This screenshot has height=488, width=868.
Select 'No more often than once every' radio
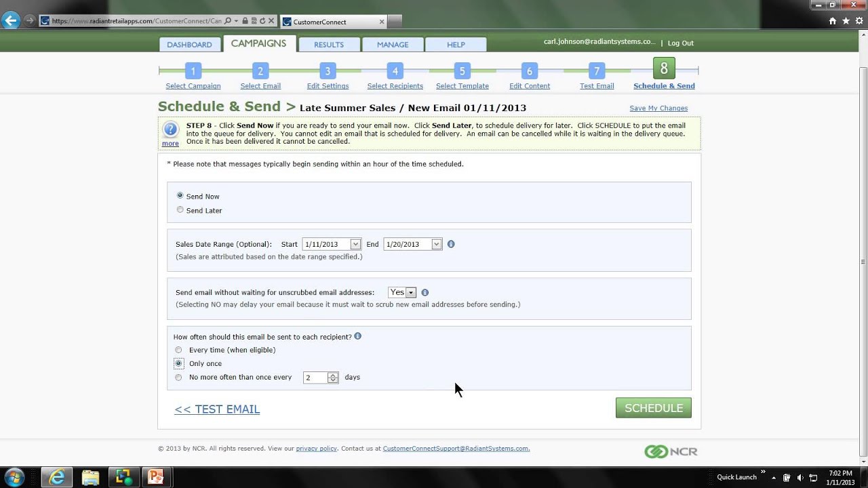(178, 378)
